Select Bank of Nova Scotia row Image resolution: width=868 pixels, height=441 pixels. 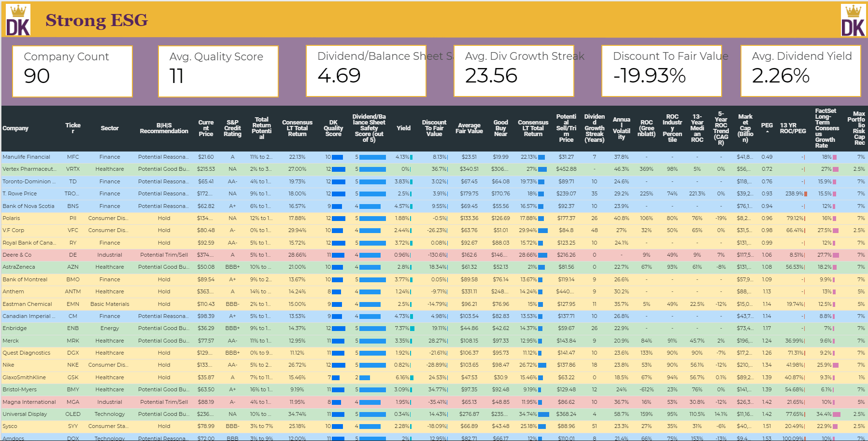click(x=434, y=206)
